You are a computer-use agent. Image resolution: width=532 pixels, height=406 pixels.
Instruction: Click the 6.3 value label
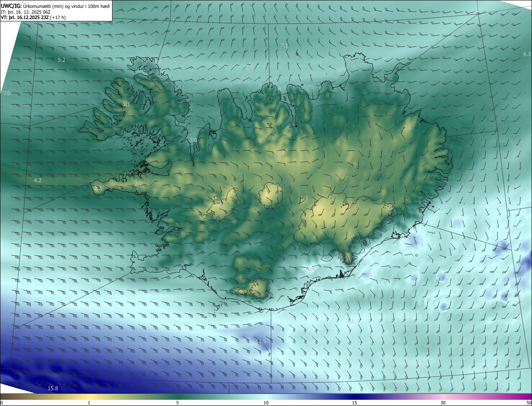pyautogui.click(x=527, y=54)
